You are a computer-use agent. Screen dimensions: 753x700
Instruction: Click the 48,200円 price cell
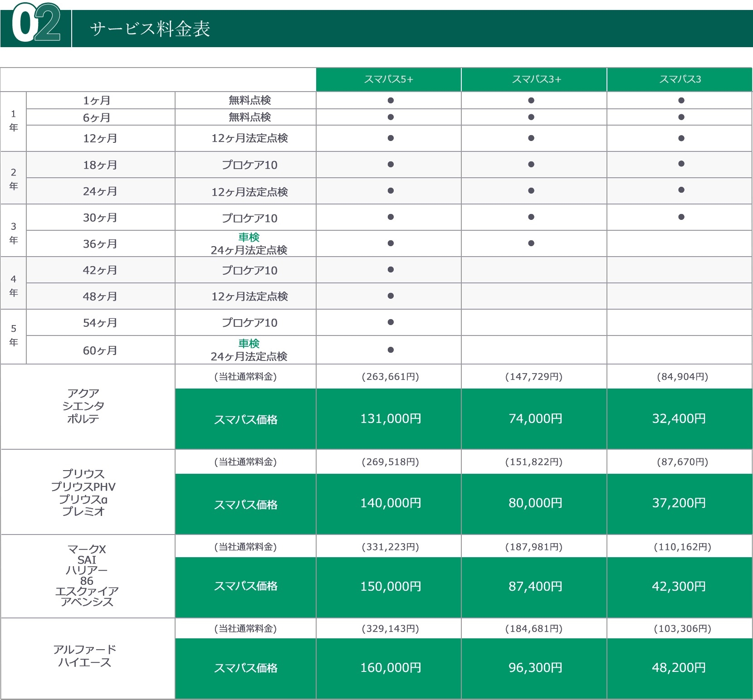[x=679, y=668]
